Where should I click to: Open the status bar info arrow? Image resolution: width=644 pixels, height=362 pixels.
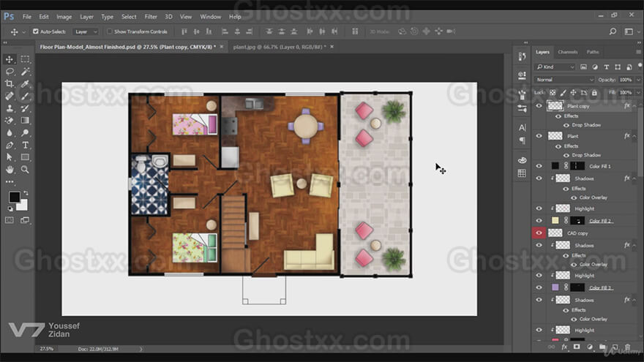tap(141, 350)
